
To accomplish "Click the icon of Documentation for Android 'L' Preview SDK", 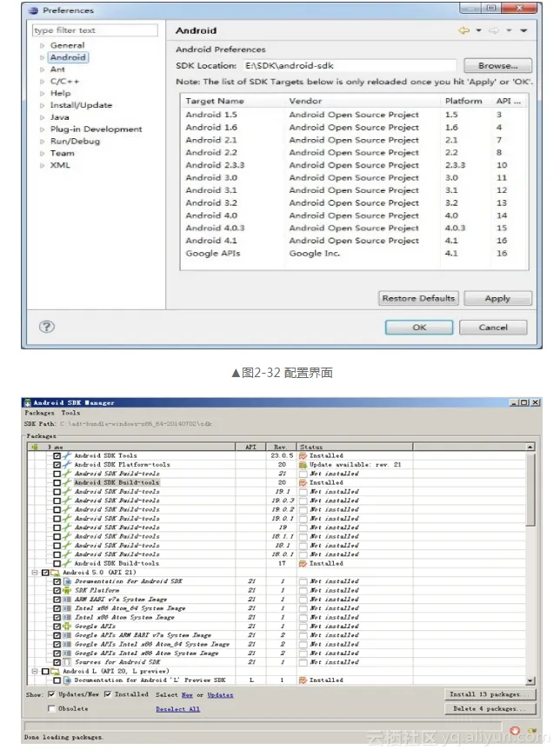I will [67, 680].
